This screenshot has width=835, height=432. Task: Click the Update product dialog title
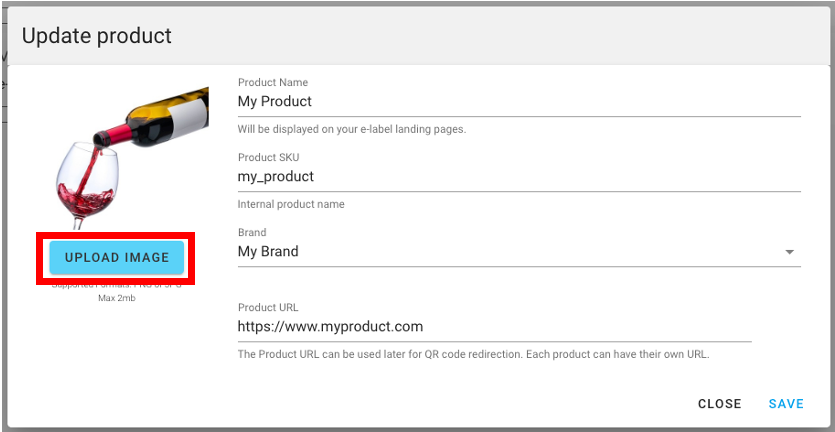tap(97, 36)
